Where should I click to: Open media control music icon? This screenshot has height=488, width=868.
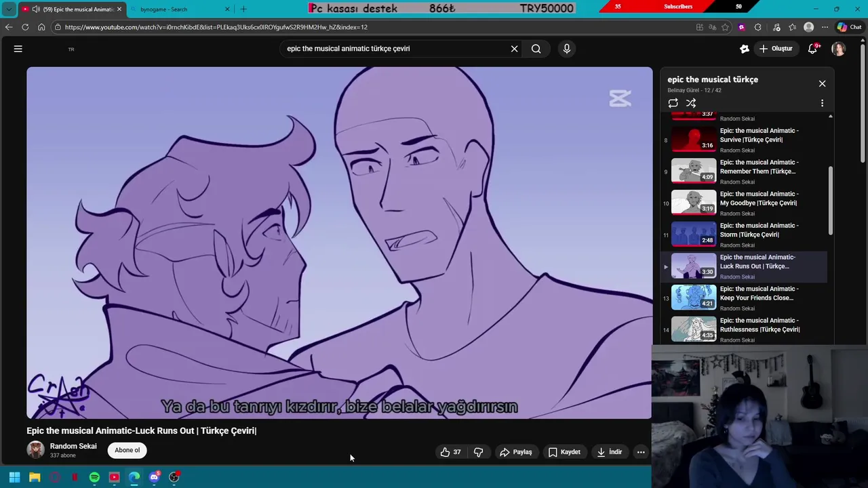click(x=776, y=27)
